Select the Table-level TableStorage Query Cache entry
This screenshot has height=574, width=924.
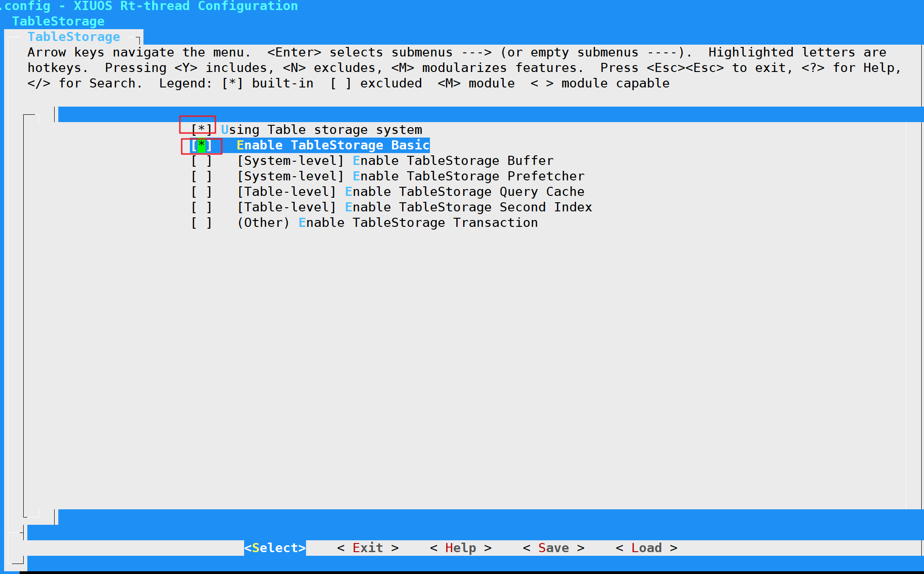(411, 192)
